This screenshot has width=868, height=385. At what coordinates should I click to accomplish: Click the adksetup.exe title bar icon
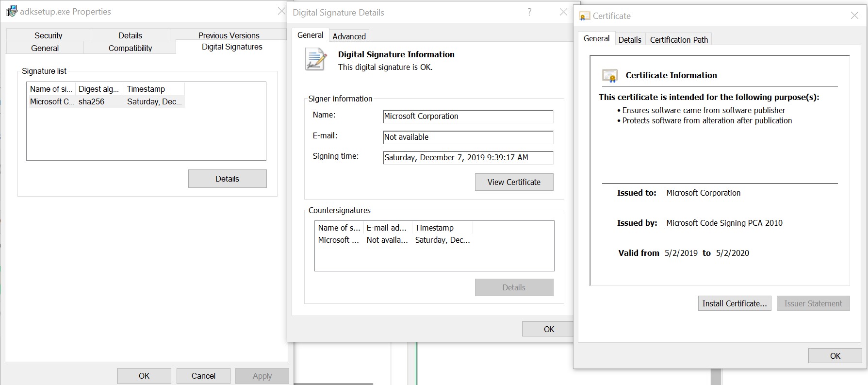point(12,11)
